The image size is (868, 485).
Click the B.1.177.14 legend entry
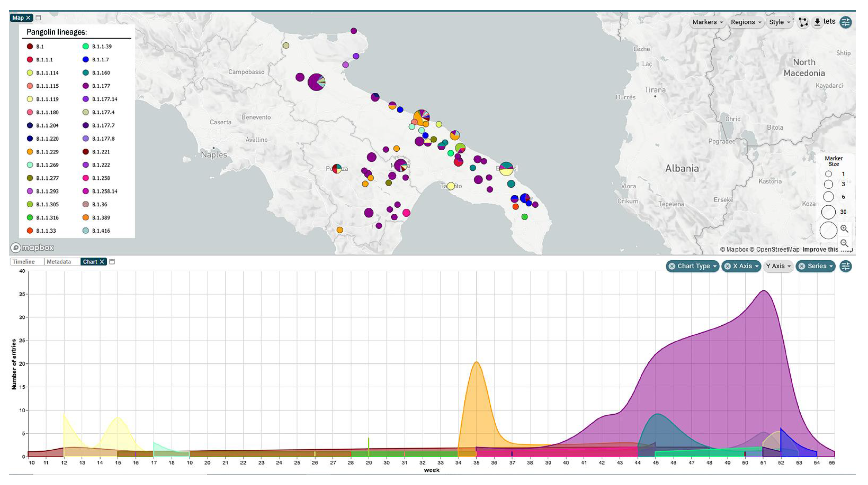coord(100,99)
